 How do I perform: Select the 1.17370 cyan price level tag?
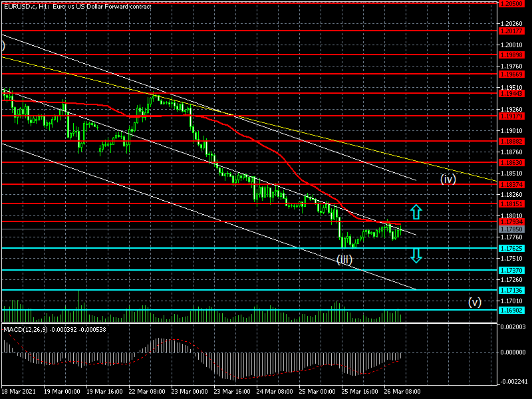pos(511,270)
